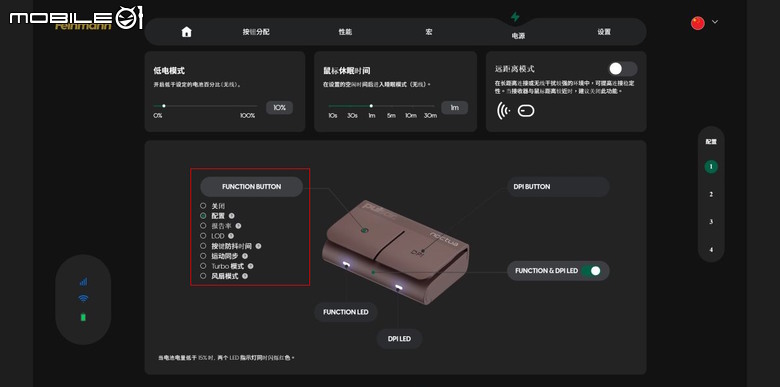This screenshot has width=780, height=387.
Task: Click the 1m sleep time value box
Action: tap(455, 107)
